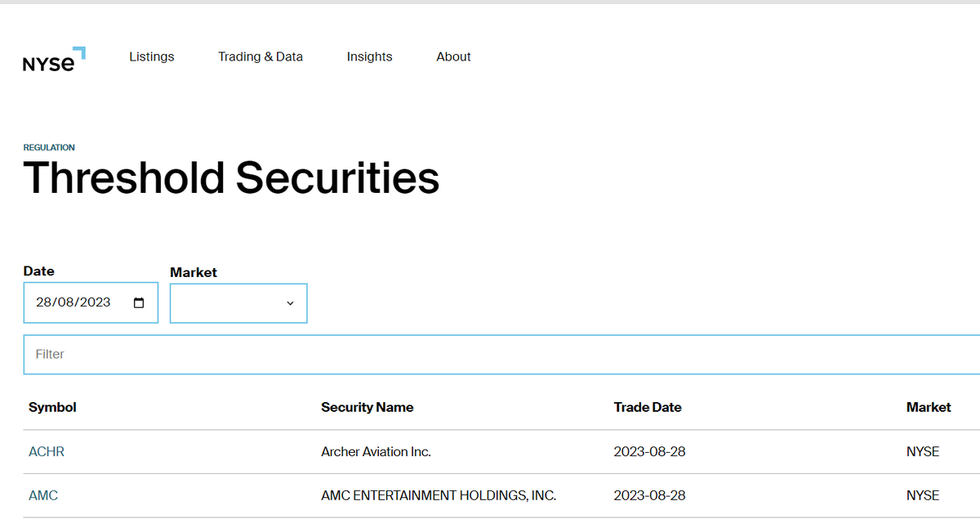Focus the Filter text field
This screenshot has height=528, width=980.
[501, 355]
